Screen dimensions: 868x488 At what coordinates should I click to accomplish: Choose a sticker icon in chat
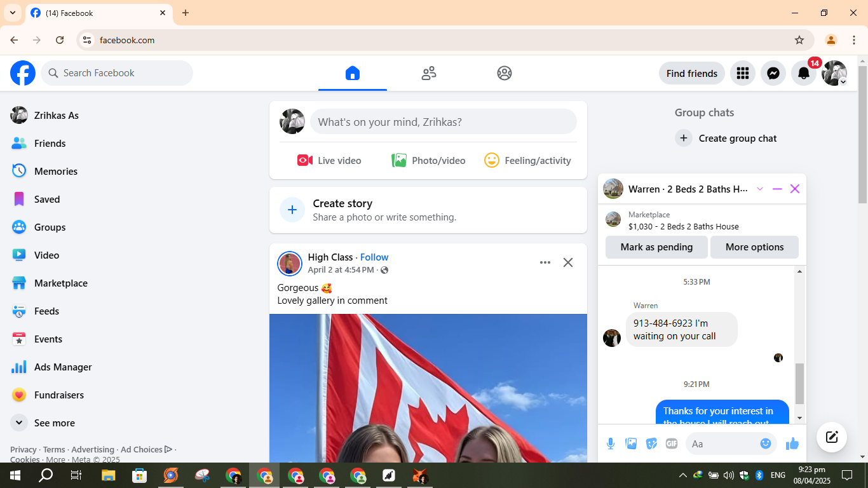tap(651, 444)
